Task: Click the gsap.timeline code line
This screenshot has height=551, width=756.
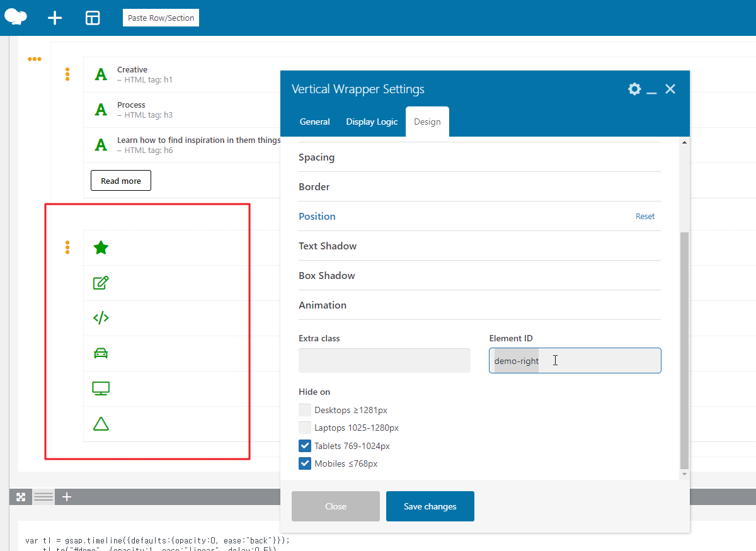Action: tap(157, 540)
